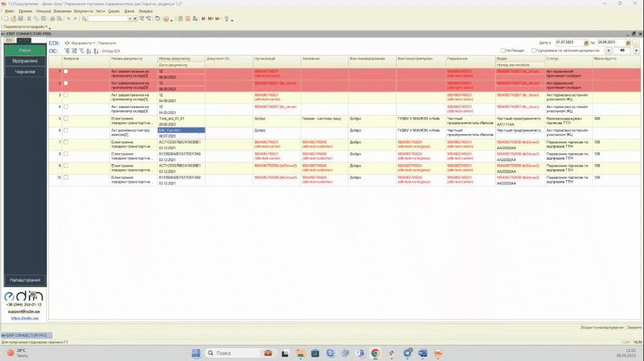Screen dimensions: 644x361
Task: Tick the select checkbox in row 2
Action: [66, 83]
